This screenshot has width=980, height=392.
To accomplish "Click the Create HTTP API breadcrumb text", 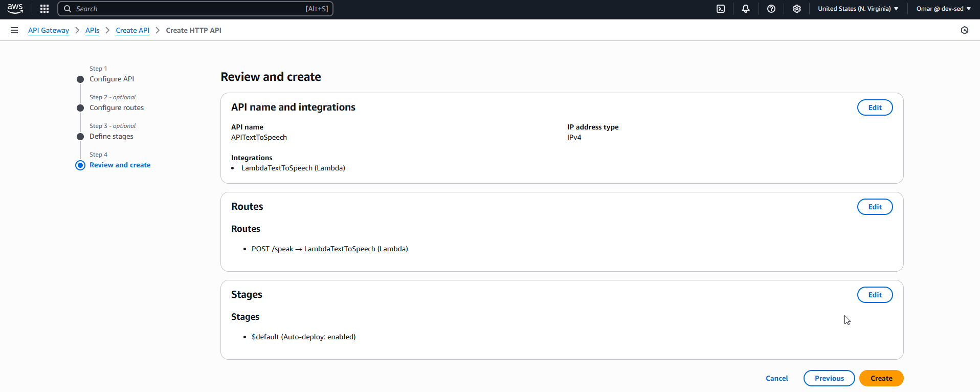I will coord(193,30).
